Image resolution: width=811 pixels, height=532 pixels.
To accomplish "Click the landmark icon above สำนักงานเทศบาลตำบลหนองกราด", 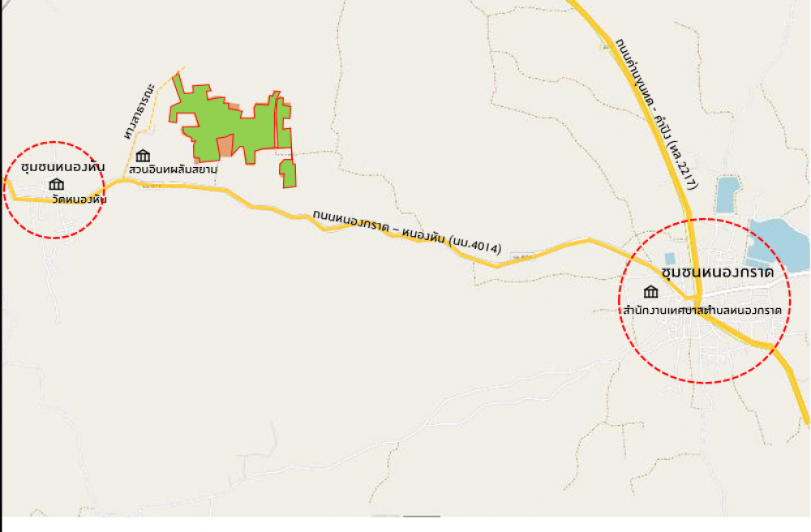I will point(650,292).
